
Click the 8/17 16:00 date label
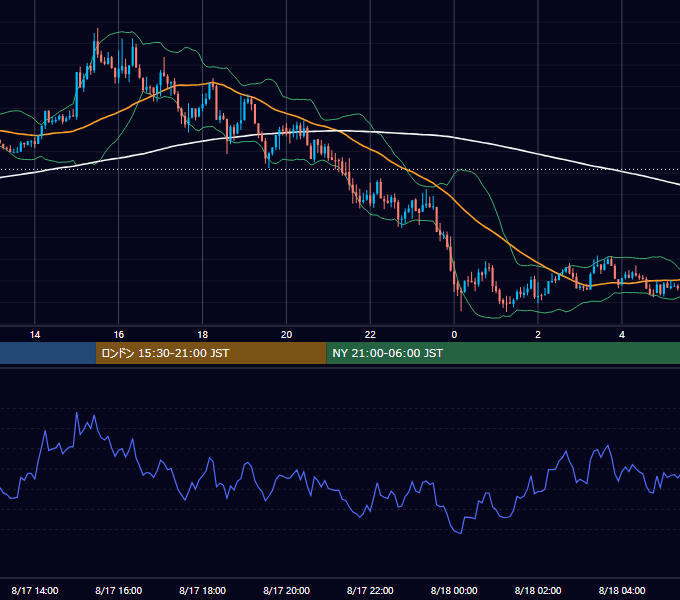pos(118,590)
